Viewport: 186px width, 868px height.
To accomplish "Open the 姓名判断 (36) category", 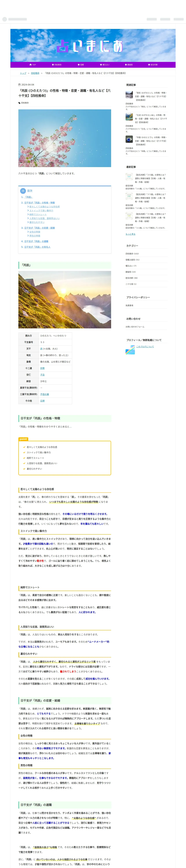I will click(x=132, y=278).
